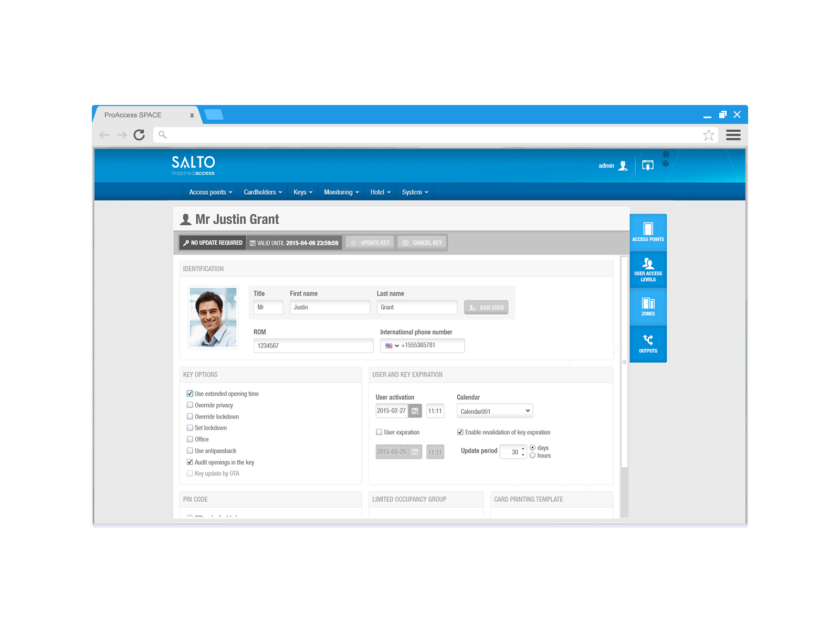This screenshot has height=630, width=840.
Task: Check the User expiration checkbox
Action: 379,432
